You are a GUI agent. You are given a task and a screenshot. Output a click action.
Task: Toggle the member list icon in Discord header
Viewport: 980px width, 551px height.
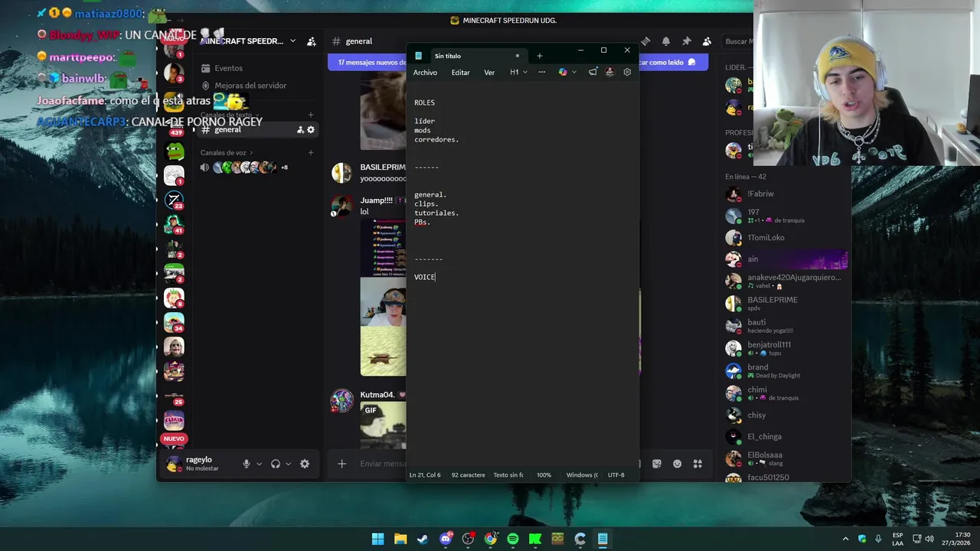click(x=707, y=41)
